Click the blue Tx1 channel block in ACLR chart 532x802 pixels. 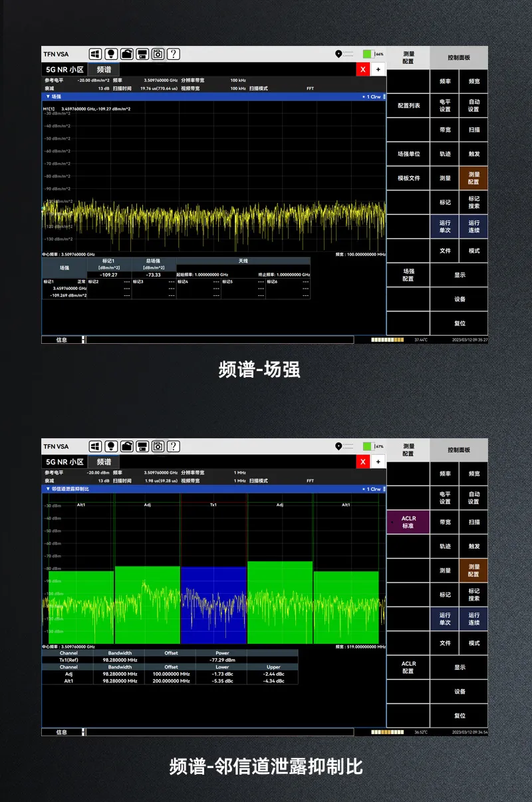[x=213, y=605]
